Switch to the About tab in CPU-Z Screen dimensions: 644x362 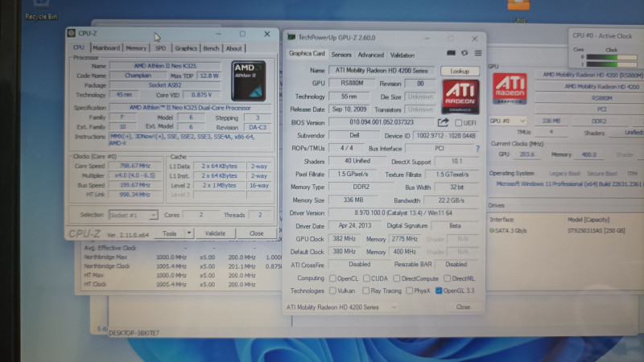pyautogui.click(x=234, y=48)
